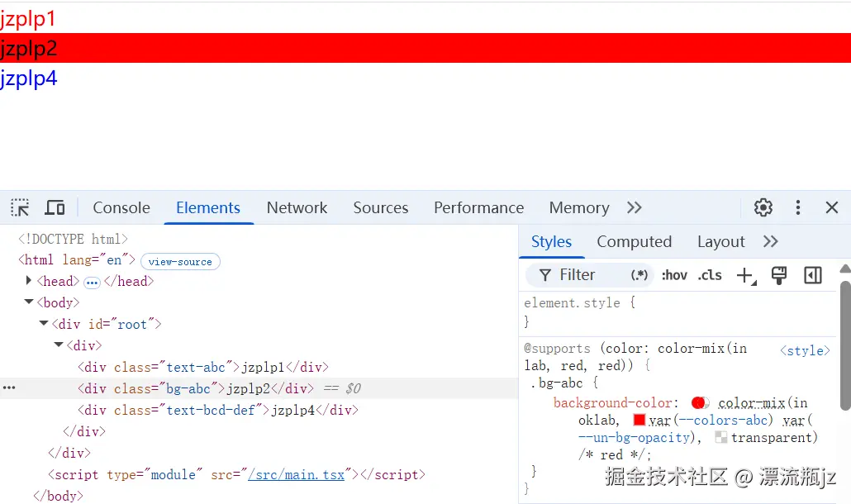
Task: Click the transparent checkered color swatch
Action: click(720, 437)
